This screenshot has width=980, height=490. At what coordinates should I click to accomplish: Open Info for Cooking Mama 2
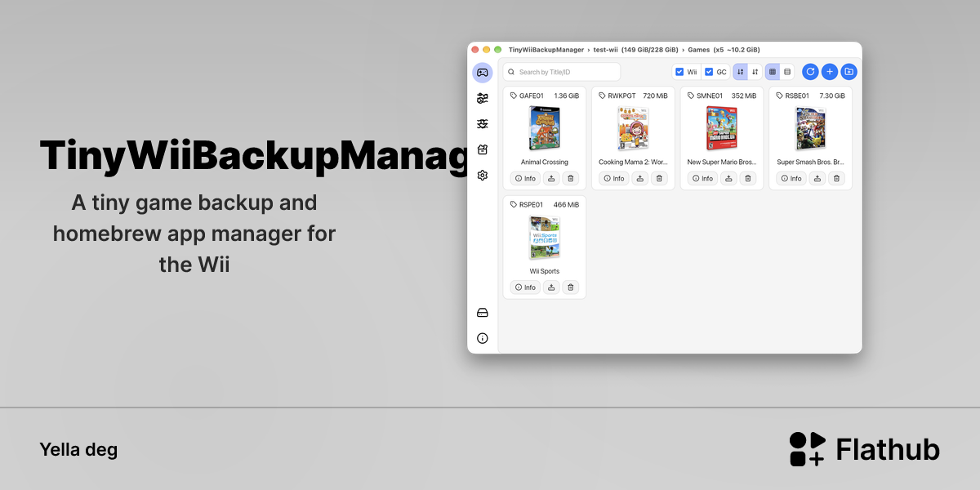(x=613, y=178)
